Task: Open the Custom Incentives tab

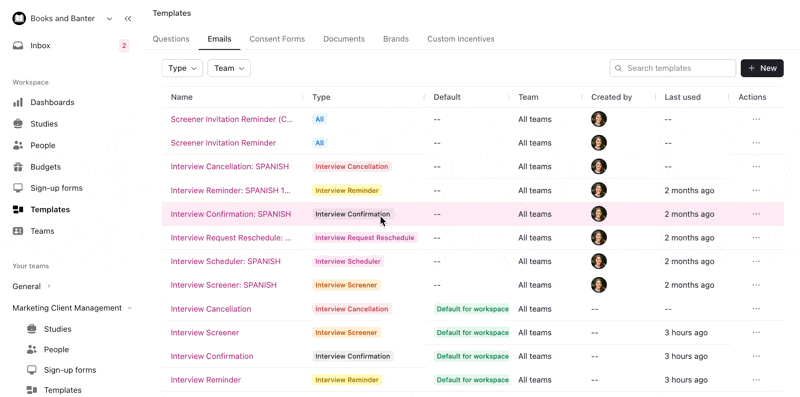Action: coord(461,39)
